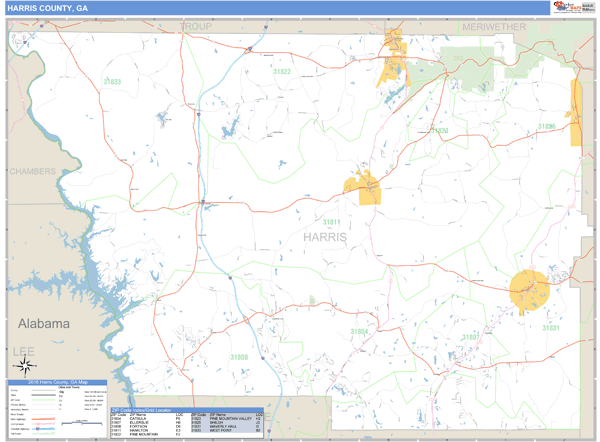Click the interstate shield right of the TROUP label

(266, 27)
